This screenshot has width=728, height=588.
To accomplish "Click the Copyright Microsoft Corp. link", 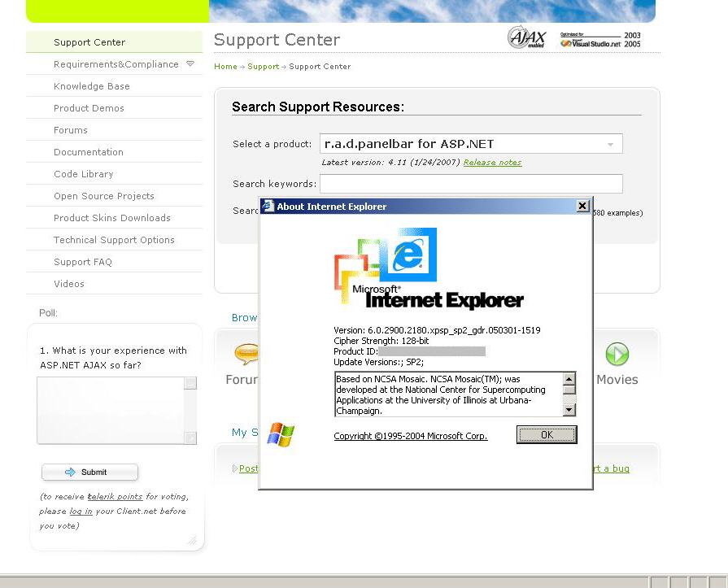I will (411, 436).
